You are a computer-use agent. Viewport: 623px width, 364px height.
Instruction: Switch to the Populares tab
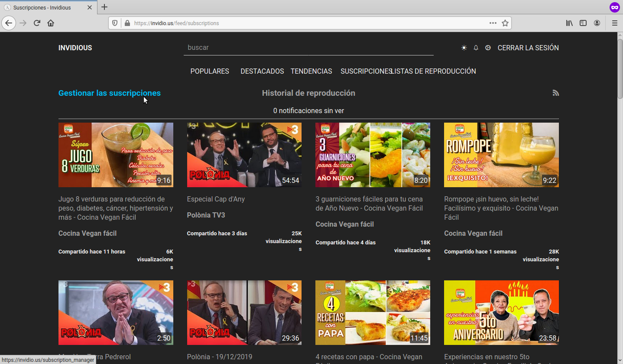coord(210,71)
